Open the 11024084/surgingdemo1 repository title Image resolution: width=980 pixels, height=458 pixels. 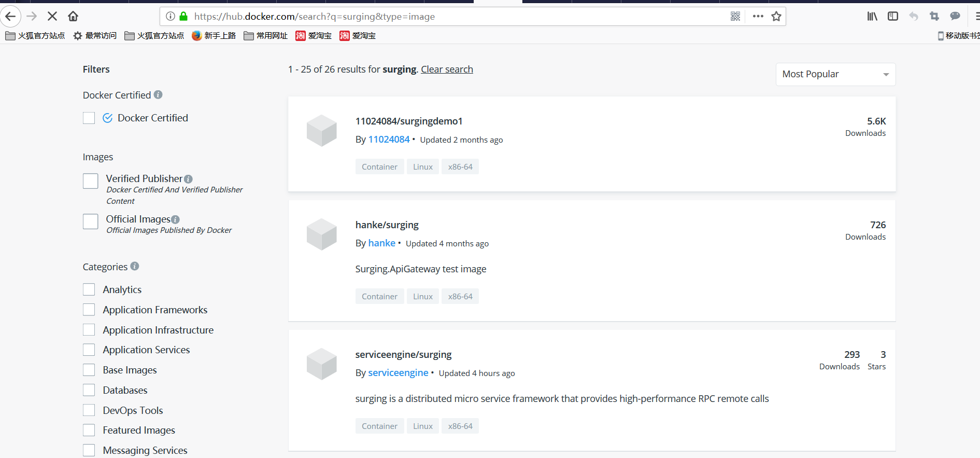[409, 121]
